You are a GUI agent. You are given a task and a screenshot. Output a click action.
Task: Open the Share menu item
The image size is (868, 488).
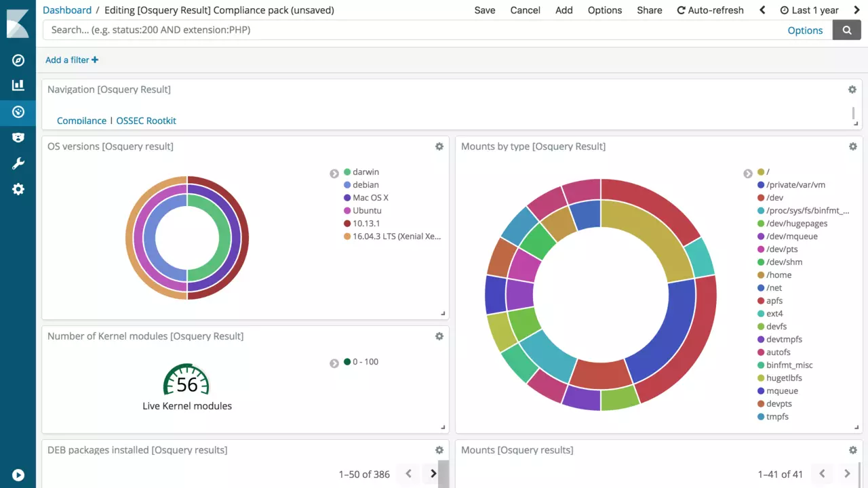[x=649, y=10]
